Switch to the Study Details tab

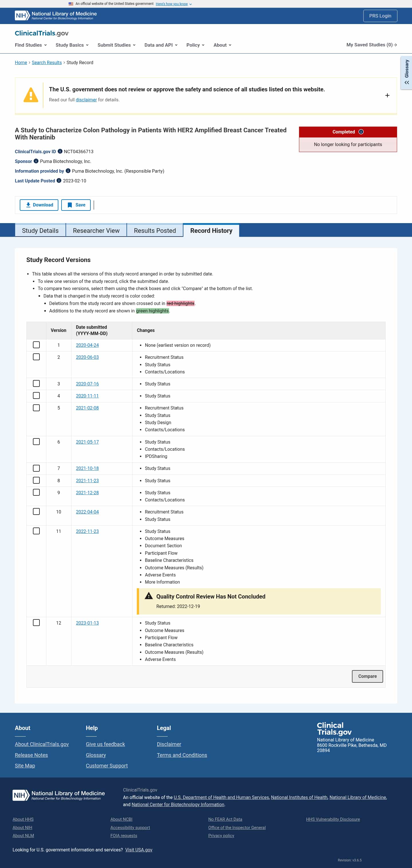[40, 231]
